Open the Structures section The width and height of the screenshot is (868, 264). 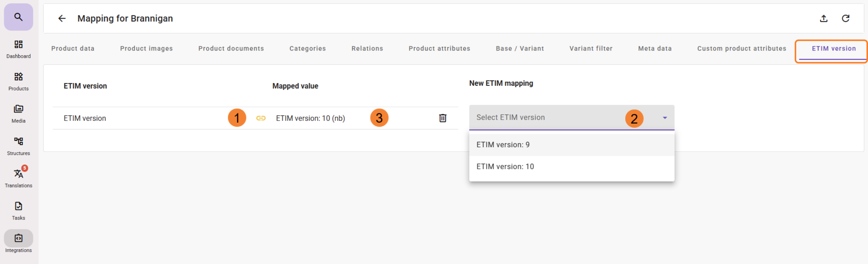pos(19,146)
